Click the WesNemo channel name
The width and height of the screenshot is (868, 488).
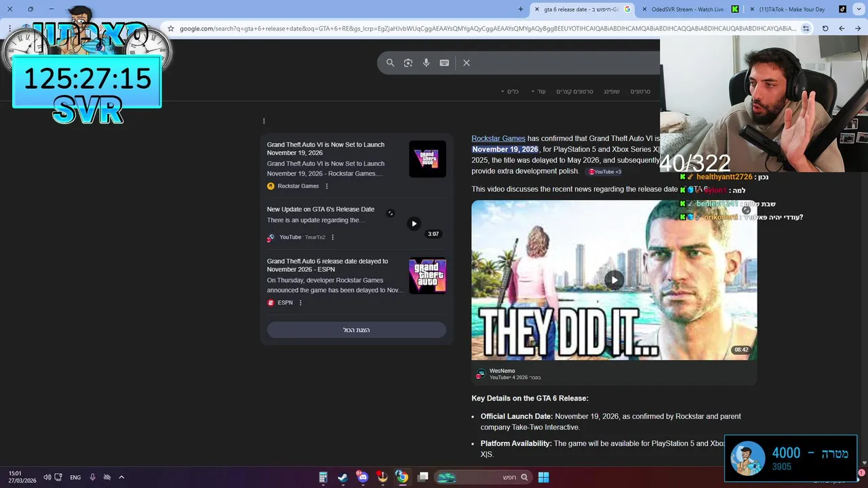(502, 371)
